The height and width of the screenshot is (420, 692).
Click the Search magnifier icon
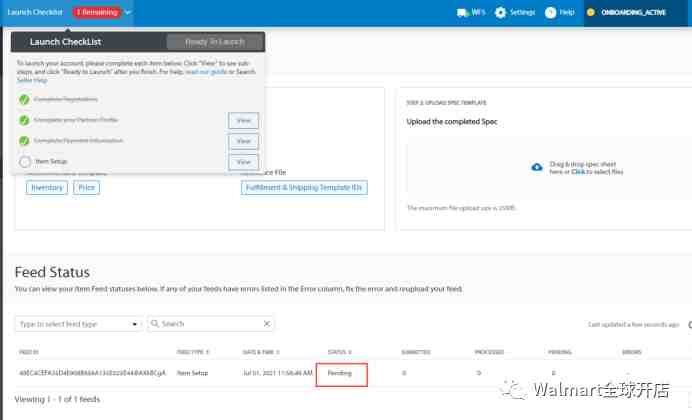[x=155, y=324]
